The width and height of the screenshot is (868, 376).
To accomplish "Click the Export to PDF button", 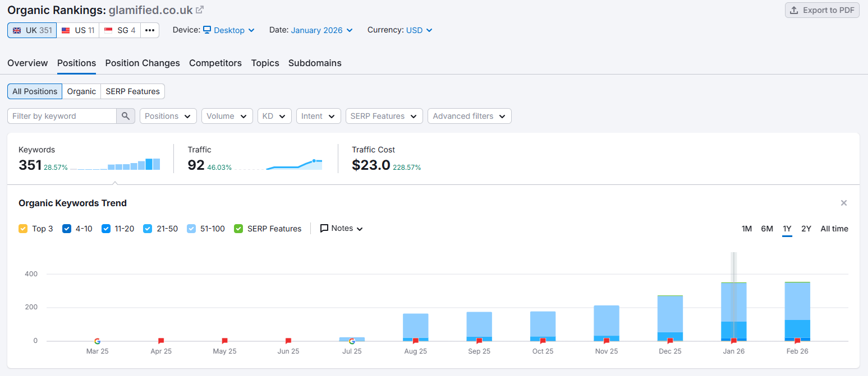I will [x=822, y=10].
